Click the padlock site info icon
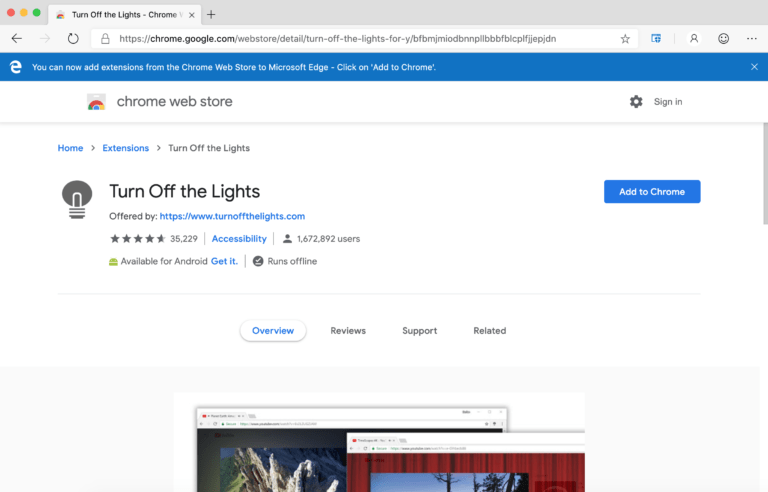768x492 pixels. pos(105,39)
